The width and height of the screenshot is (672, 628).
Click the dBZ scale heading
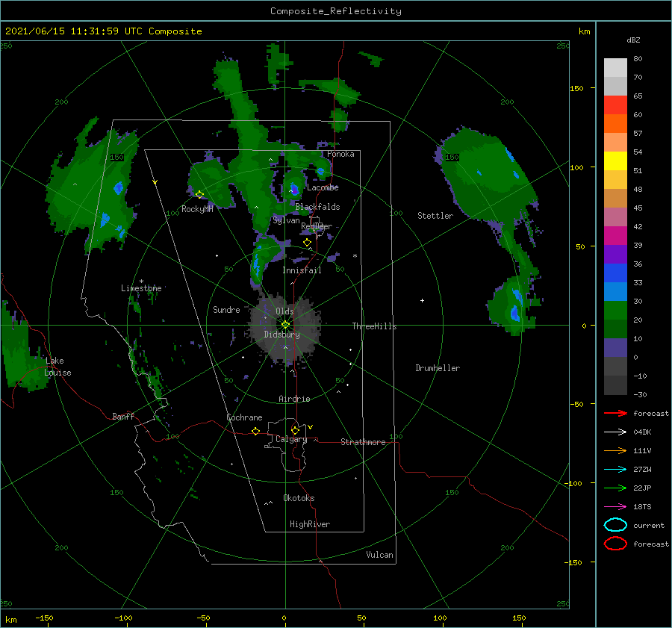click(x=633, y=40)
